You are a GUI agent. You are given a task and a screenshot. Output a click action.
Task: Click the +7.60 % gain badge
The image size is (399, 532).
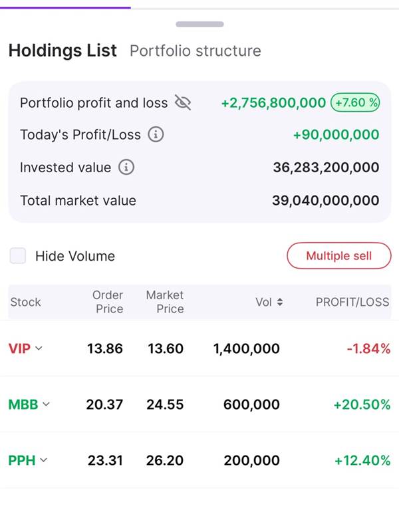point(355,102)
